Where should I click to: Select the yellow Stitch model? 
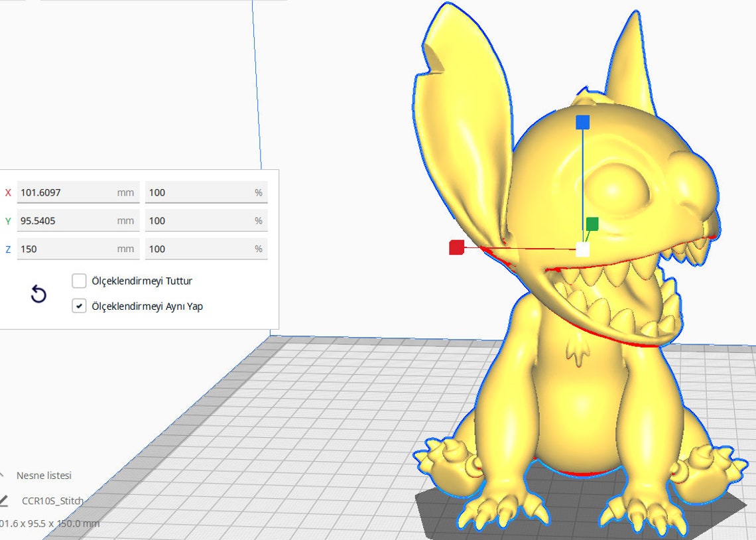click(x=577, y=398)
